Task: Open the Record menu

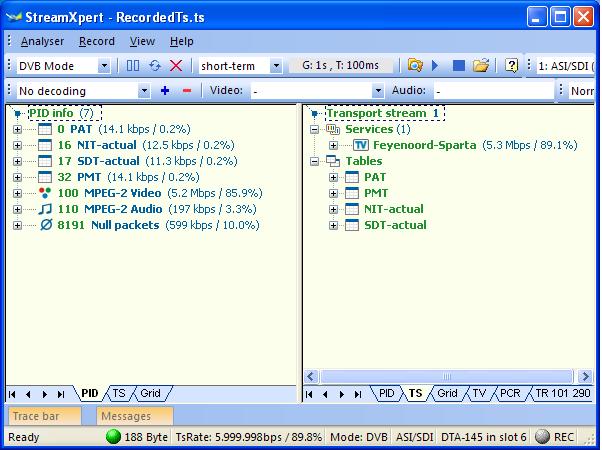Action: (x=97, y=41)
